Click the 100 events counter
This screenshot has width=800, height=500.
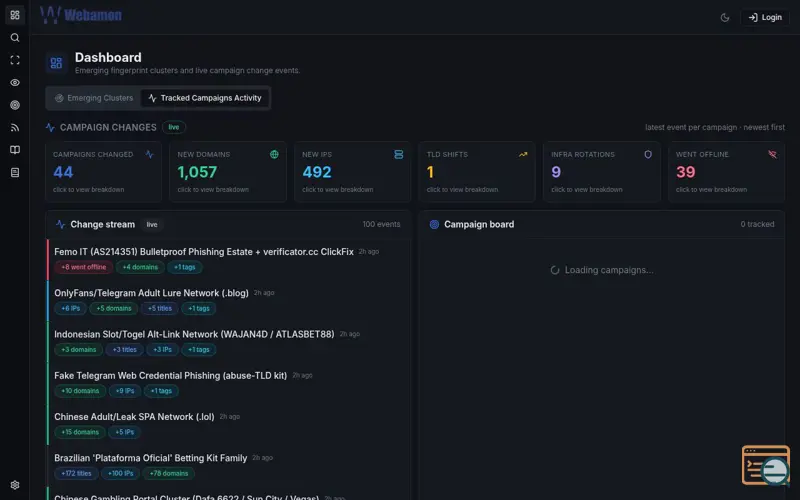[381, 224]
